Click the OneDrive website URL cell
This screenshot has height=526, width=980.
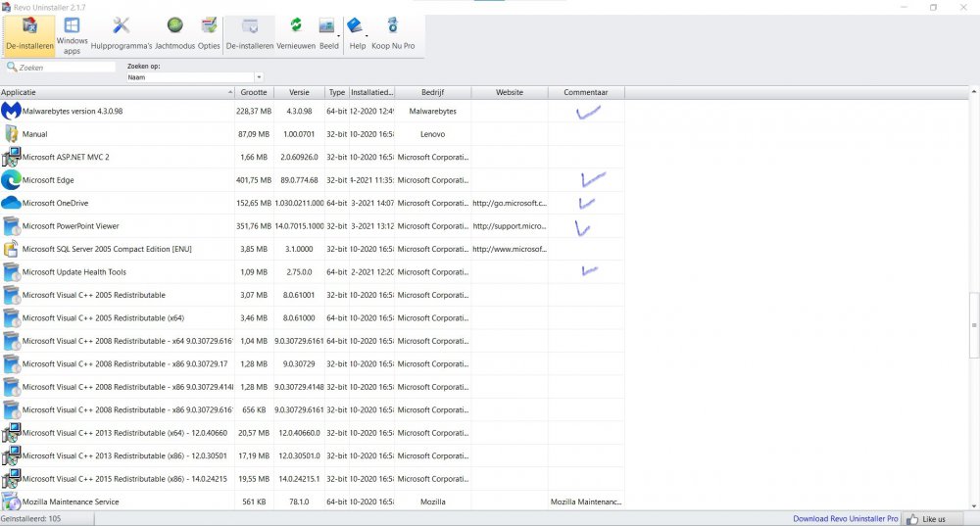click(509, 204)
